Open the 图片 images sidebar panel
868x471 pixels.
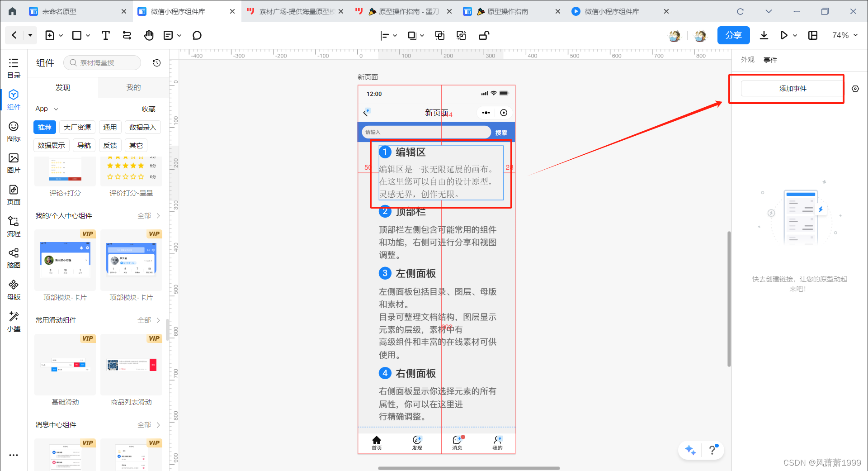(14, 163)
